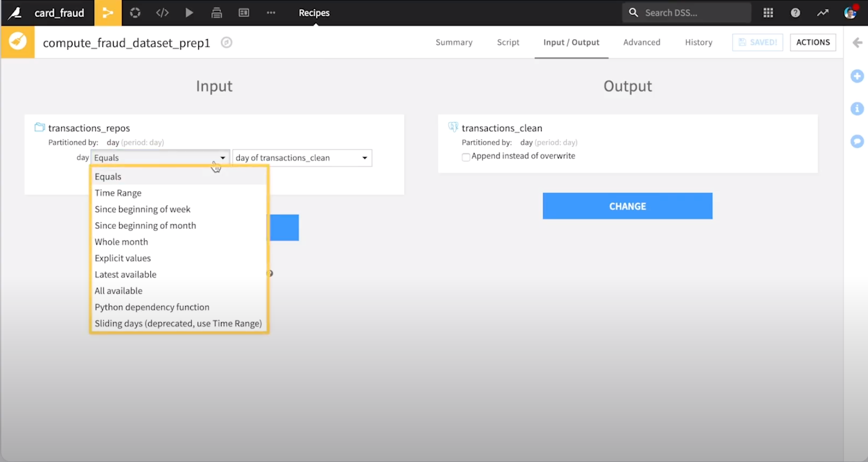Image resolution: width=868 pixels, height=462 pixels.
Task: Open discussions via the speech bubble icon
Action: (857, 141)
